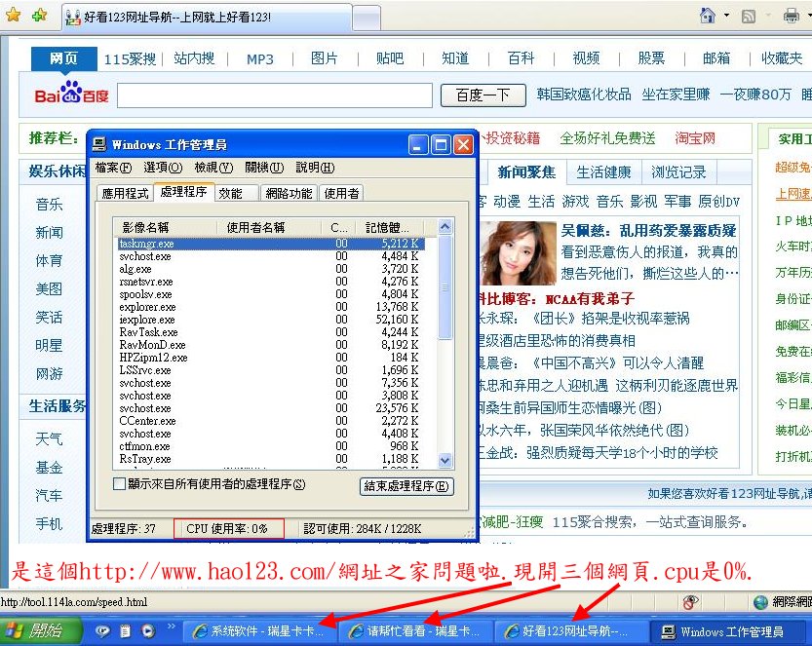Screen dimensions: 812x646
Task: Open the 檔案(F) menu
Action: [x=113, y=168]
